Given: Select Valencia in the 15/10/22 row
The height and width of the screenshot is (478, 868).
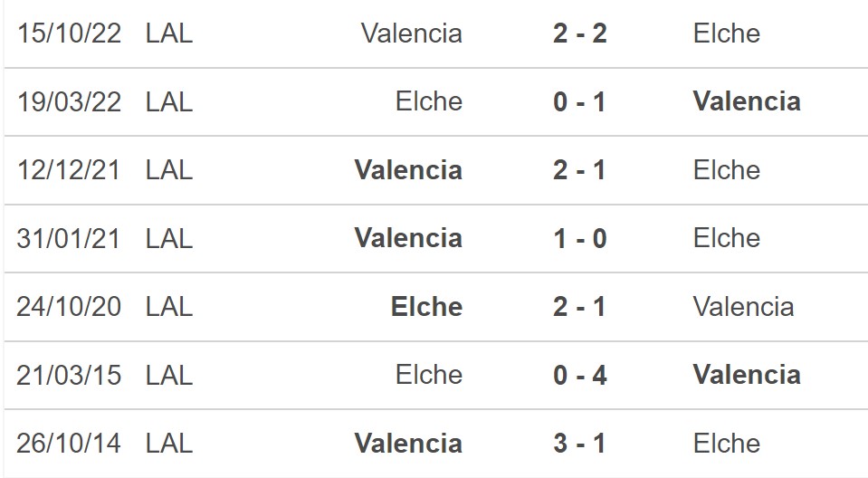Looking at the screenshot, I should (412, 33).
